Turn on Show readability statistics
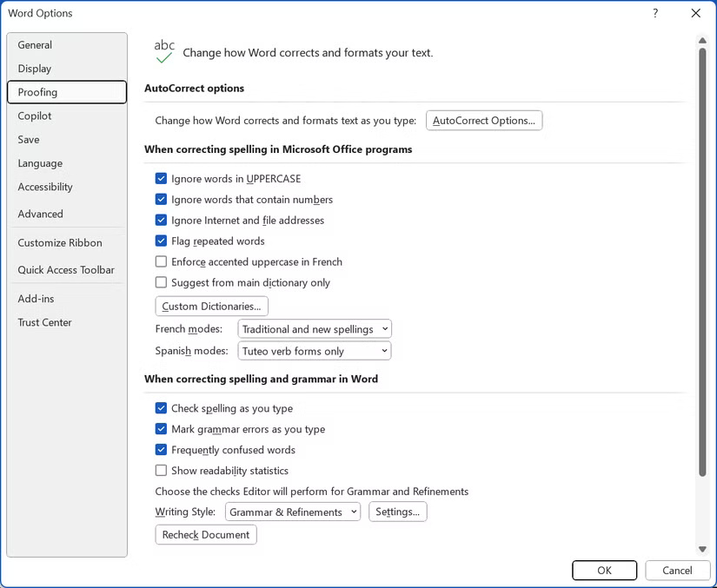 161,471
